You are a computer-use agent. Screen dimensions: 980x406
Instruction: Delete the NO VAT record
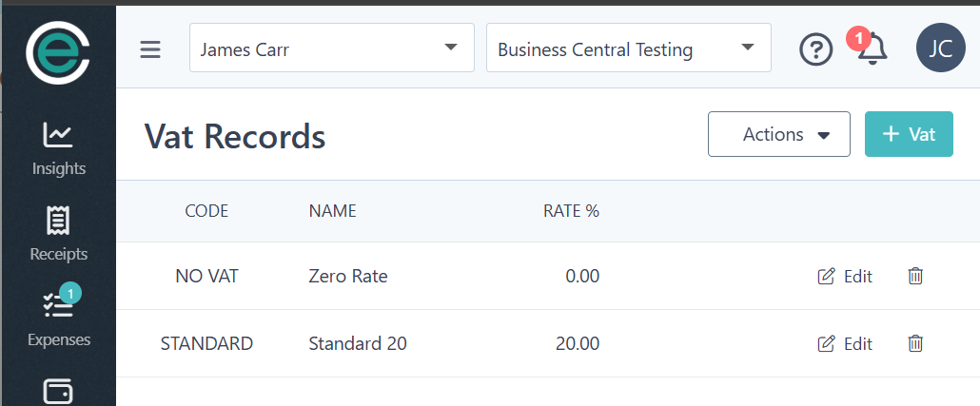coord(915,277)
